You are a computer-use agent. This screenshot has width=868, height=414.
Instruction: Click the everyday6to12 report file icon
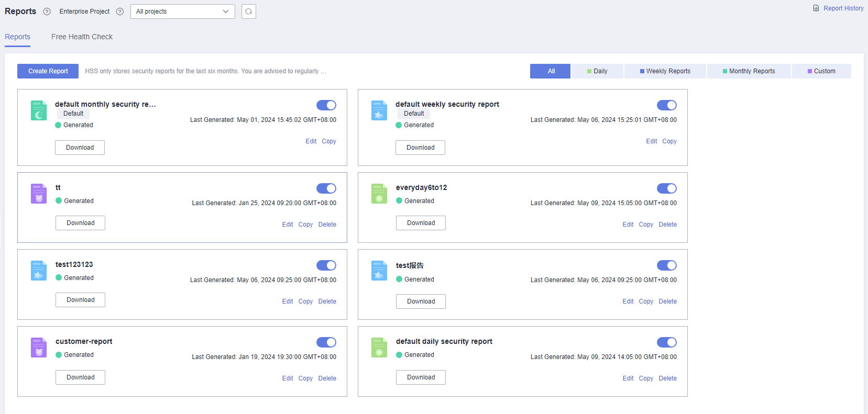click(379, 194)
